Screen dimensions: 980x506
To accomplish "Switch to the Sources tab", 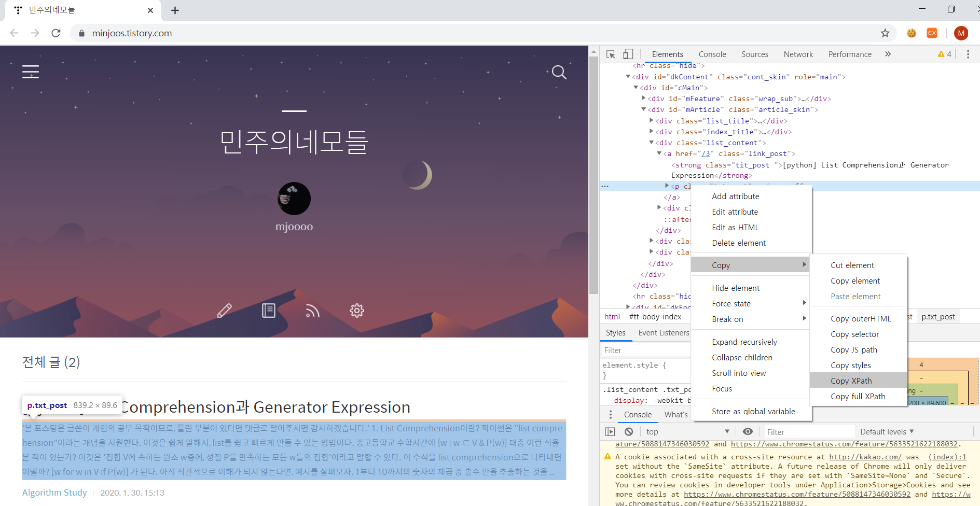I will [x=755, y=54].
